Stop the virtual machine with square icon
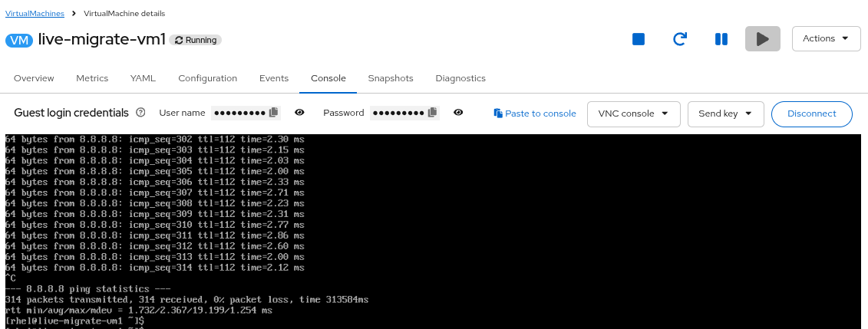This screenshot has height=329, width=868. click(638, 39)
